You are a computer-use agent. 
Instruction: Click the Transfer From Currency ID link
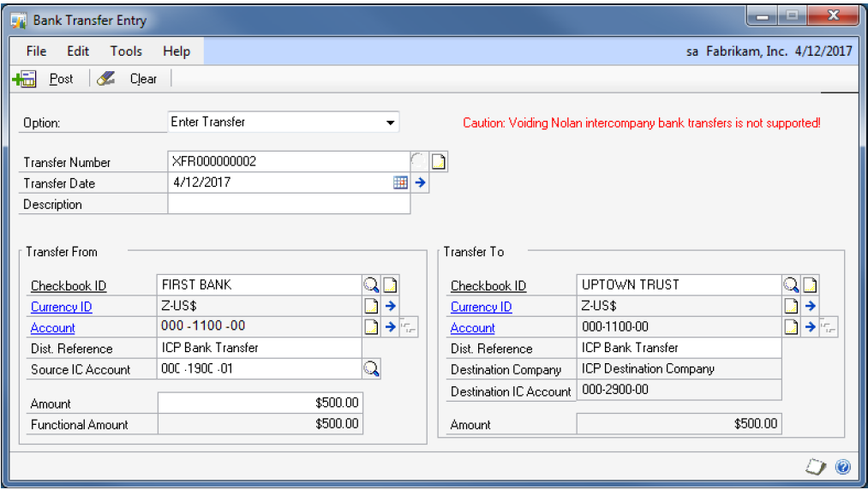pos(61,307)
